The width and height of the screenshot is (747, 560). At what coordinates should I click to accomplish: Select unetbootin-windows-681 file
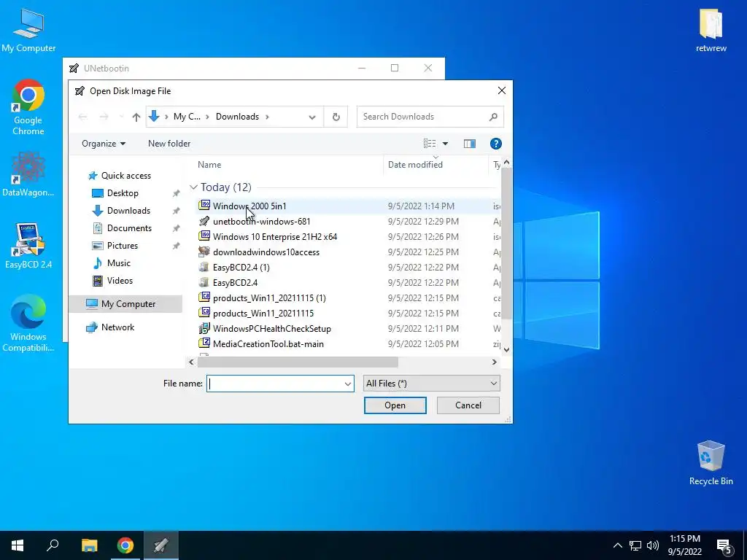(348, 222)
